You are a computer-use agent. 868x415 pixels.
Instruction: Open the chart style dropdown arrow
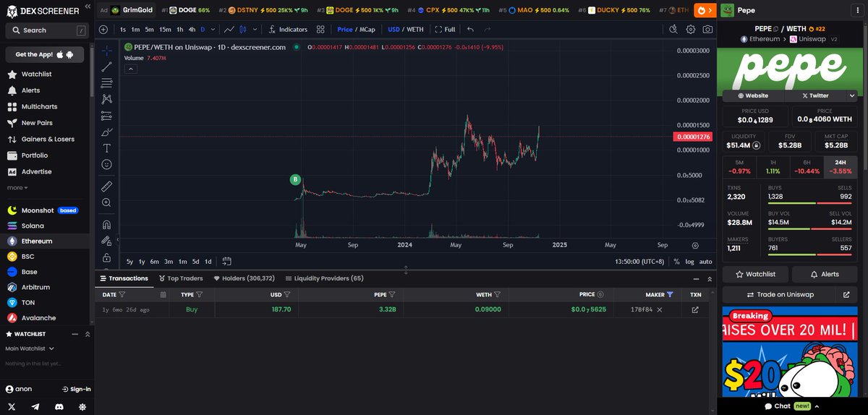tap(256, 30)
